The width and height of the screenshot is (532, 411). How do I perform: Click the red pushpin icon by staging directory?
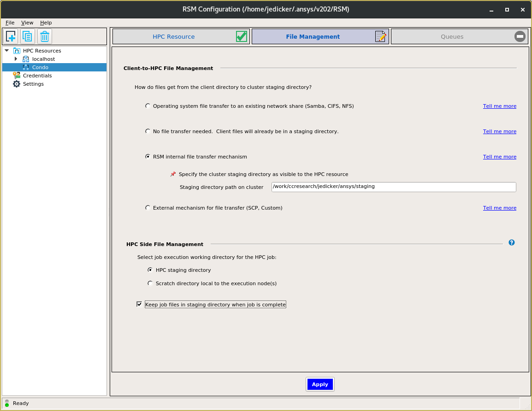tap(173, 174)
